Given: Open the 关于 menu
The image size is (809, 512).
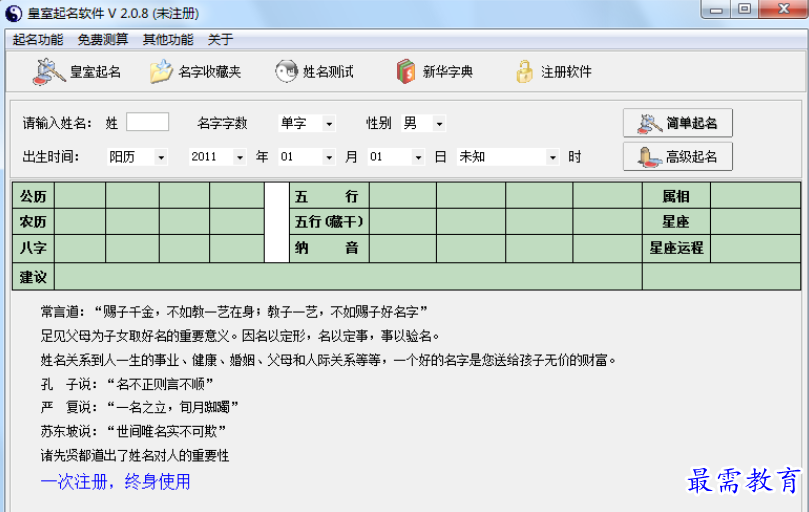Looking at the screenshot, I should [220, 40].
